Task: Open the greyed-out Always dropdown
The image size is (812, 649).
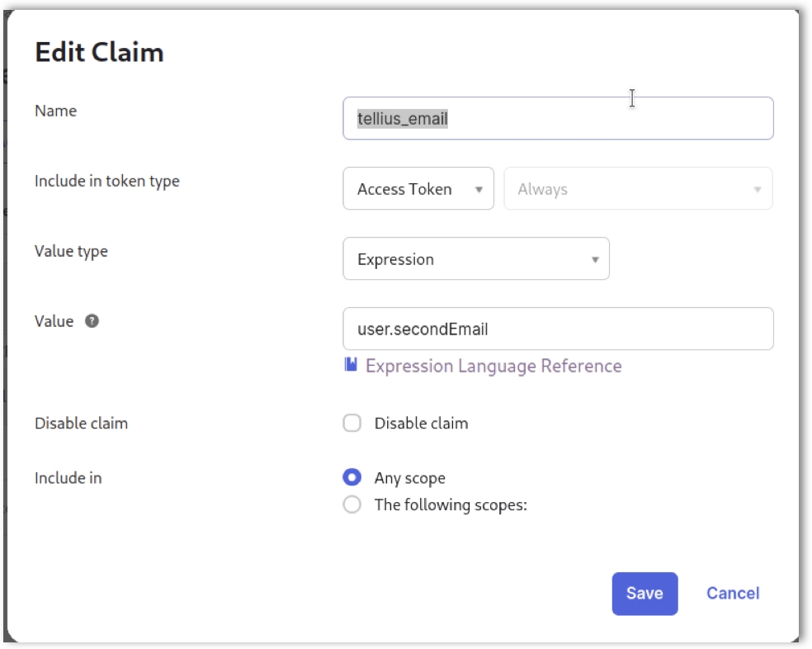Action: 637,189
